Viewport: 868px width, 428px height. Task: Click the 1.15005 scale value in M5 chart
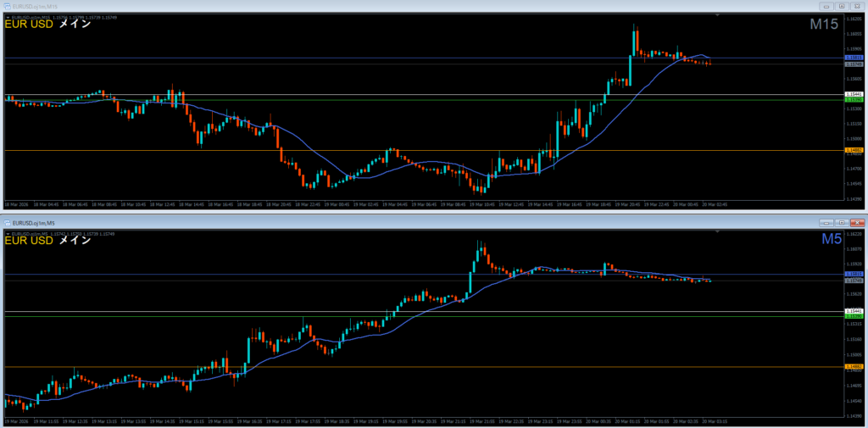coord(854,354)
